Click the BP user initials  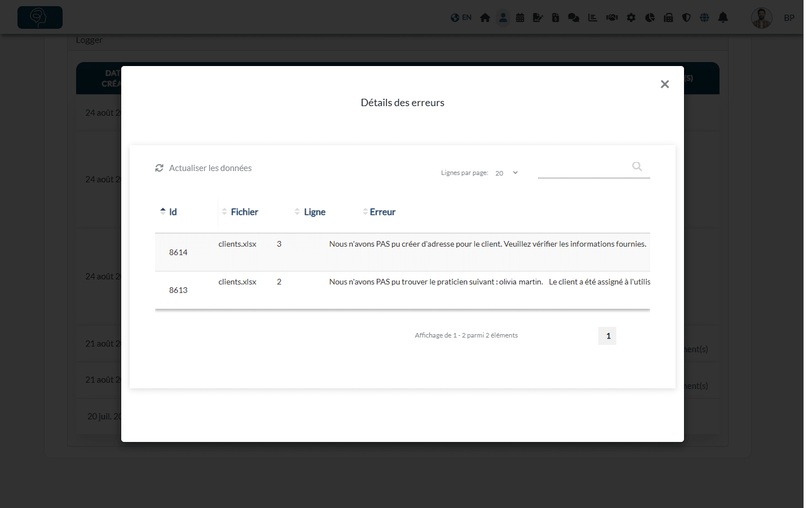click(789, 18)
